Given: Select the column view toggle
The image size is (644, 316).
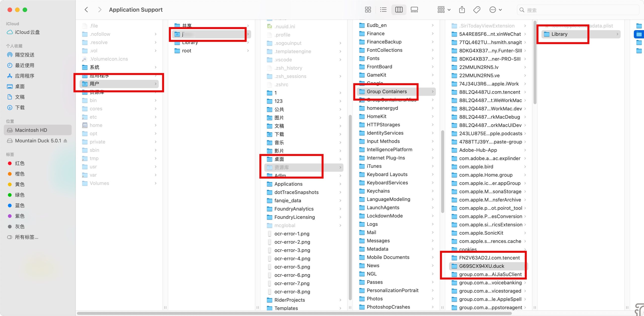Looking at the screenshot, I should click(399, 10).
